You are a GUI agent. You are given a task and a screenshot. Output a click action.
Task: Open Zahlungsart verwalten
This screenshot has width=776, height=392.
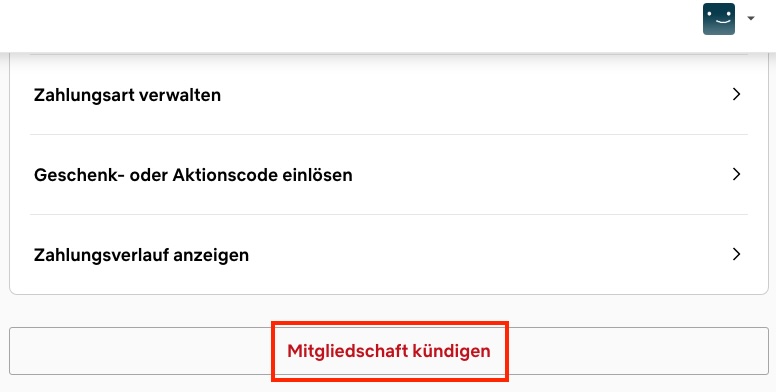388,94
